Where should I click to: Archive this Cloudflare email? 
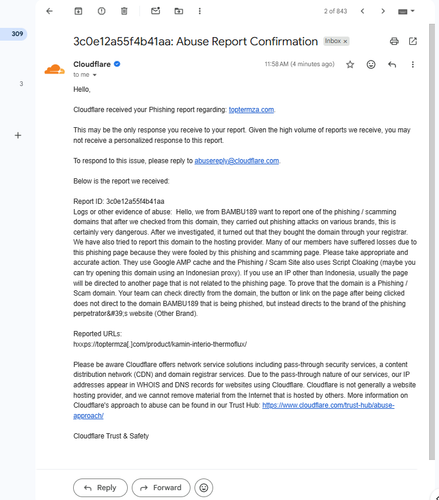pos(78,11)
